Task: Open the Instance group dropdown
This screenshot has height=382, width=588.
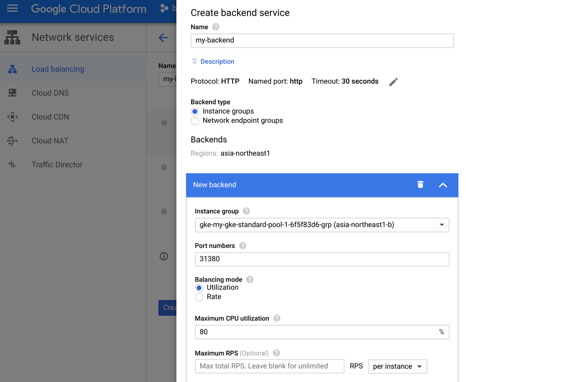Action: pyautogui.click(x=322, y=225)
